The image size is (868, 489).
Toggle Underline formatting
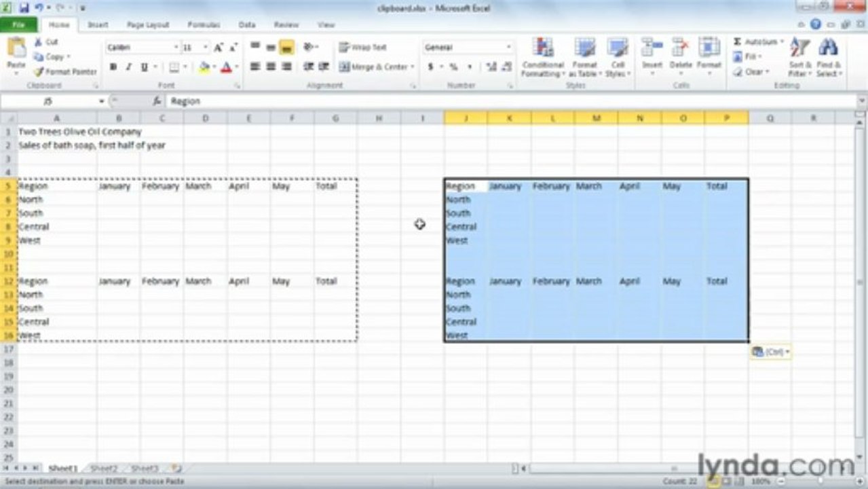tap(144, 67)
